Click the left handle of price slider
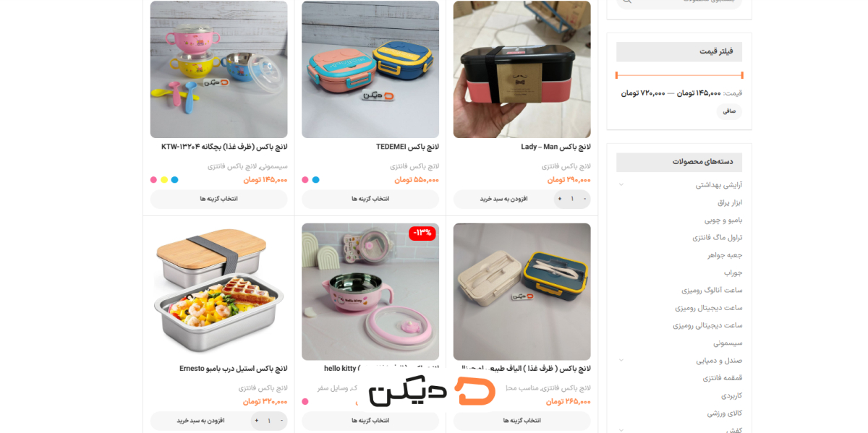Screen dimensions: 868x433 616,75
